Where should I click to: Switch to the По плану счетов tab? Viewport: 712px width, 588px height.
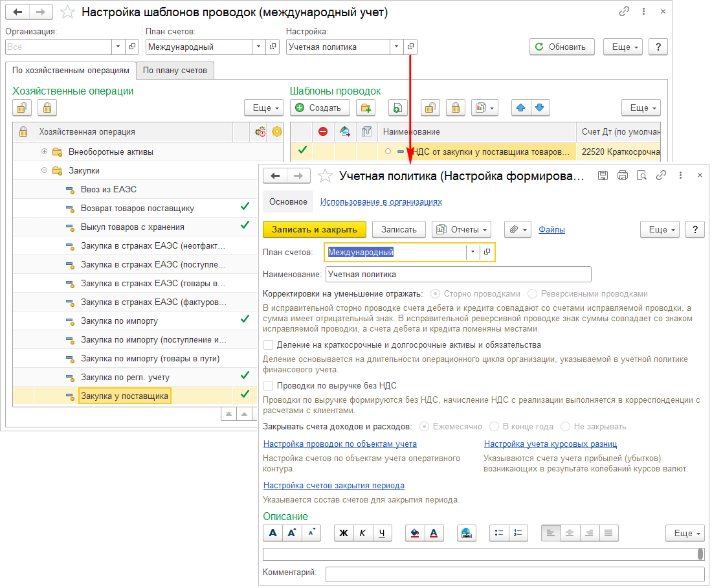point(175,70)
